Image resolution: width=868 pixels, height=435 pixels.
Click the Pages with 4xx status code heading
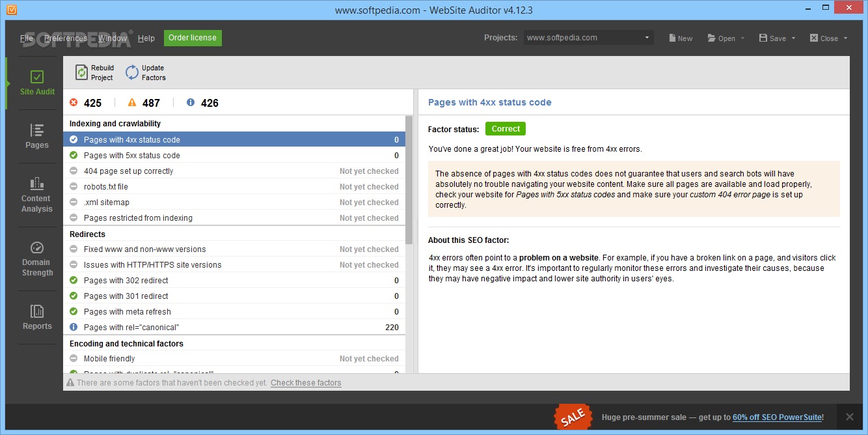[489, 102]
